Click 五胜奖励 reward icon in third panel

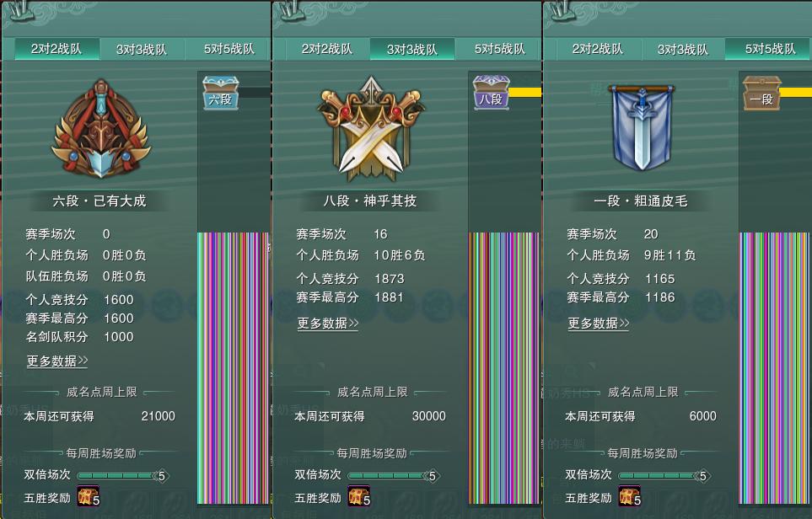629,496
